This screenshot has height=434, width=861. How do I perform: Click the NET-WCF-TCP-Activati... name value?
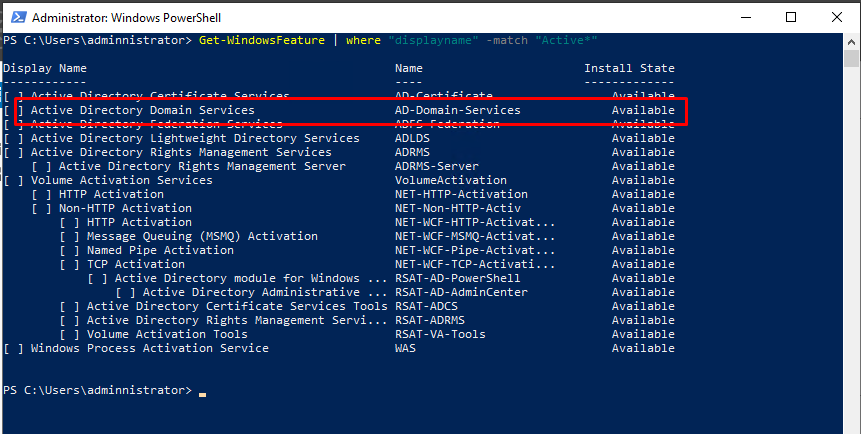[x=475, y=264]
